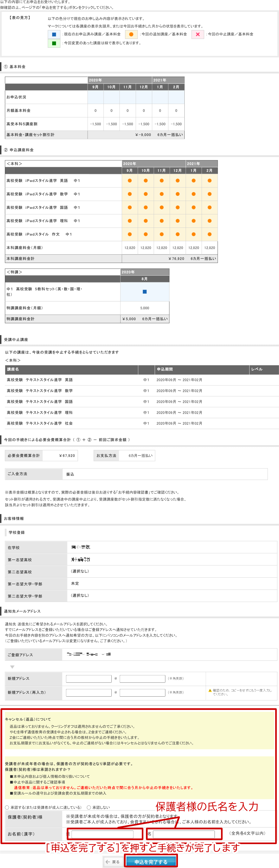Click the 学校登録 subsection heading
Image resolution: width=279 pixels, height=868 pixels.
(x=16, y=532)
